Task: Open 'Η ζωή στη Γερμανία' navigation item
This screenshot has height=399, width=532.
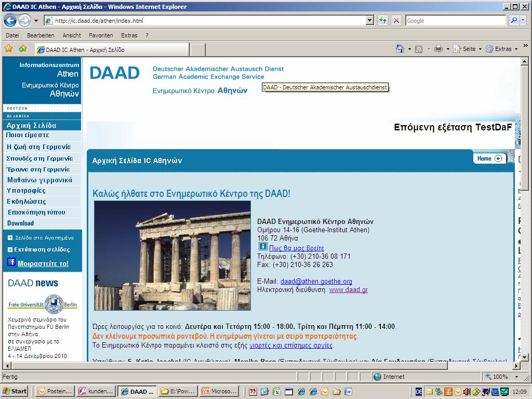Action: [39, 147]
